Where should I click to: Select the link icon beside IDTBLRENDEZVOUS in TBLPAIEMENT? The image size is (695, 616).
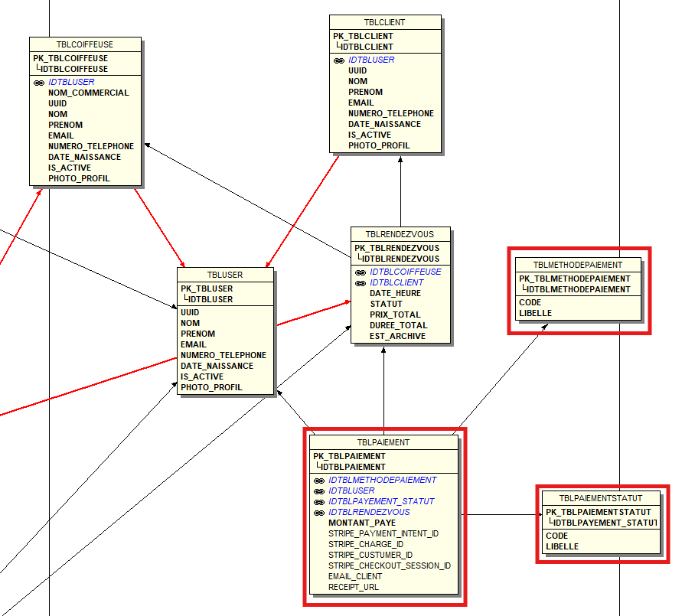click(318, 513)
